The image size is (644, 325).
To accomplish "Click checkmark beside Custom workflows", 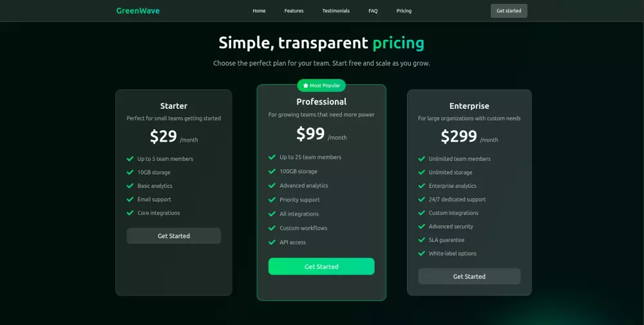I will click(x=272, y=228).
